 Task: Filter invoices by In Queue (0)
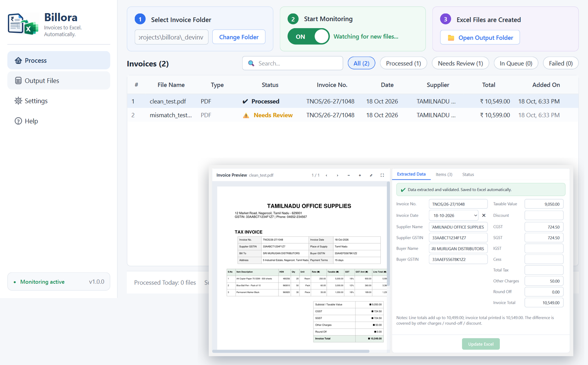pyautogui.click(x=516, y=63)
